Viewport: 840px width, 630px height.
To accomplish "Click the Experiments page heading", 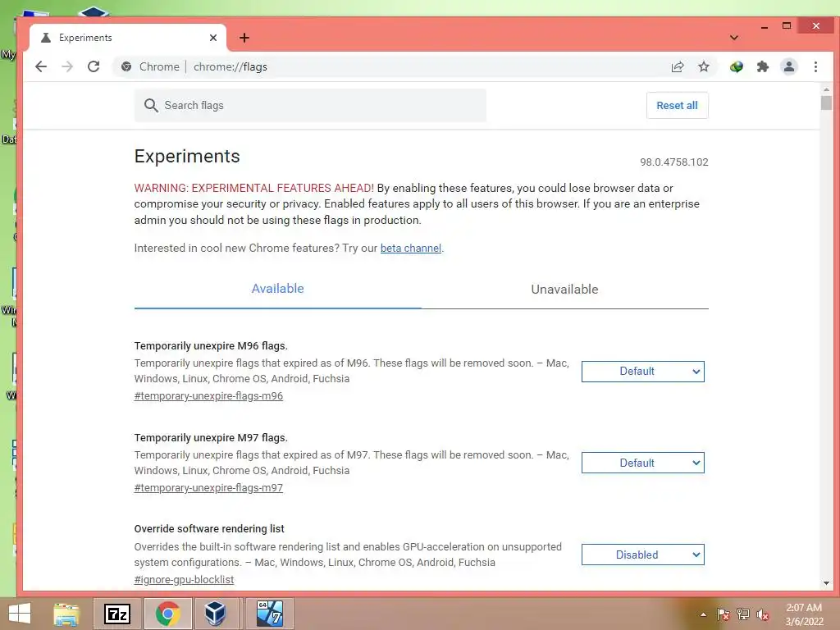I will point(187,157).
